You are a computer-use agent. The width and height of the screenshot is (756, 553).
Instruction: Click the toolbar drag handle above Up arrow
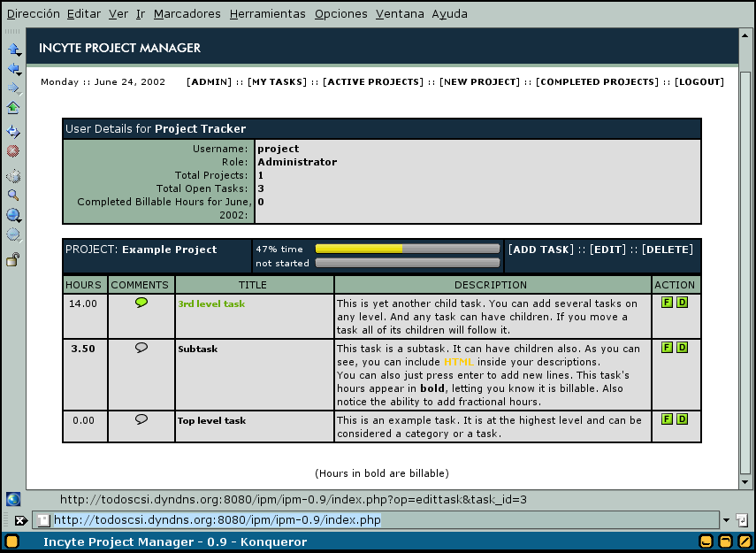tap(12, 31)
